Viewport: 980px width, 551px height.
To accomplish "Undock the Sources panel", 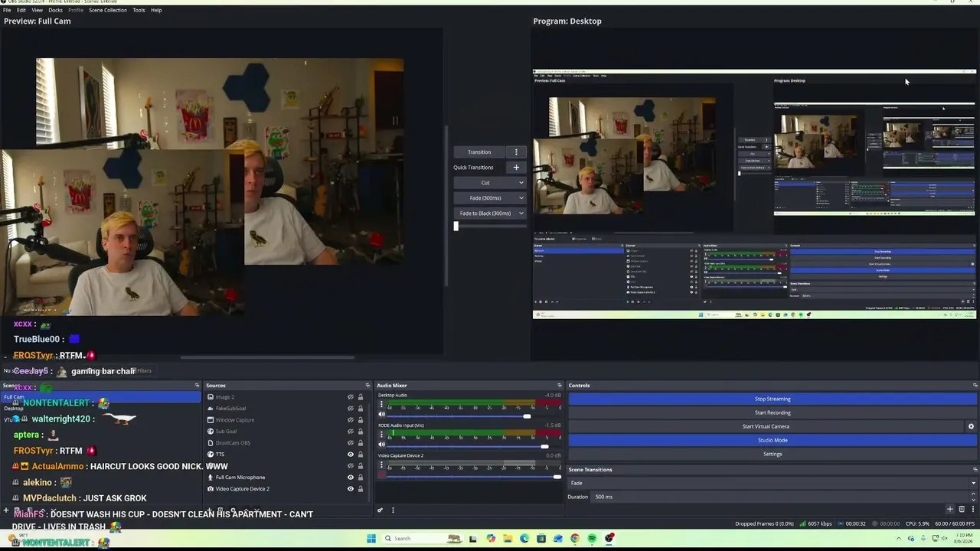I will click(x=367, y=386).
